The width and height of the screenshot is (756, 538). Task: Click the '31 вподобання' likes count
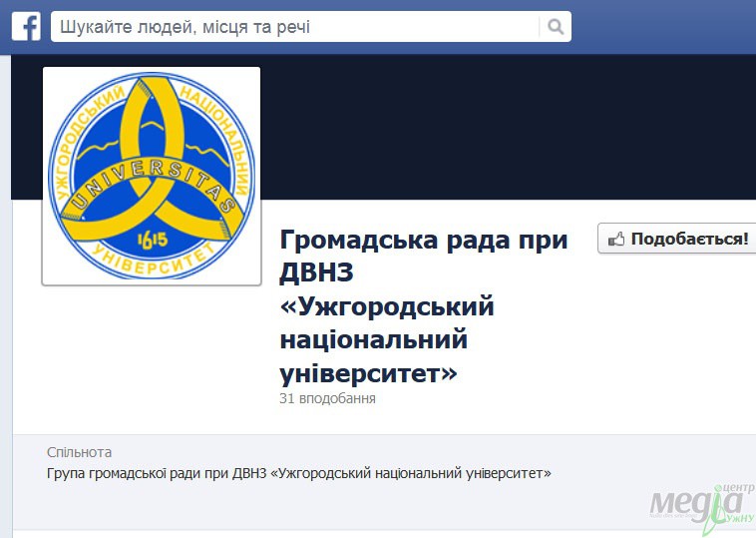[327, 398]
